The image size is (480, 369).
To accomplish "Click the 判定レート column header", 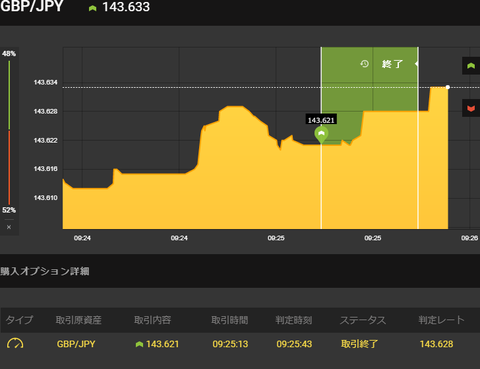I will point(442,320).
